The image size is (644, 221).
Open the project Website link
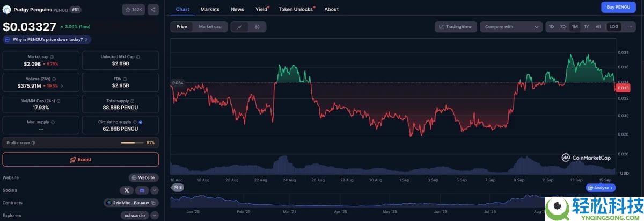143,177
